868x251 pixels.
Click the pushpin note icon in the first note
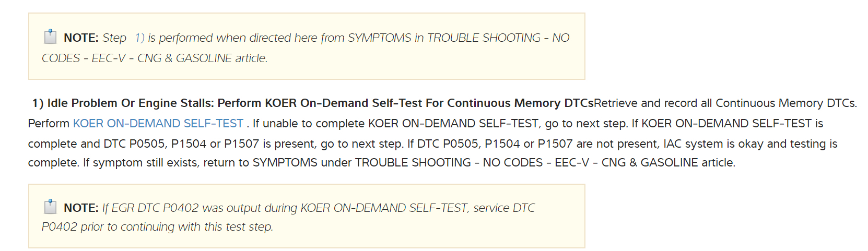point(50,37)
